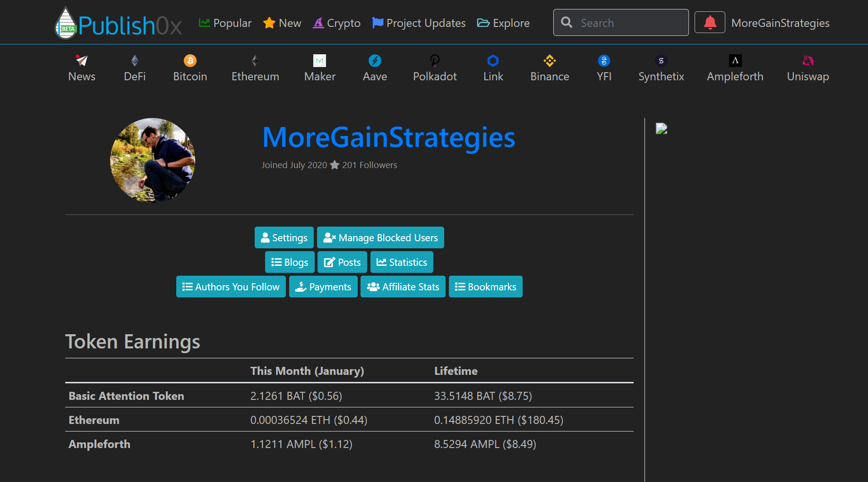868x482 pixels.
Task: Open the Explore menu item
Action: tap(503, 23)
